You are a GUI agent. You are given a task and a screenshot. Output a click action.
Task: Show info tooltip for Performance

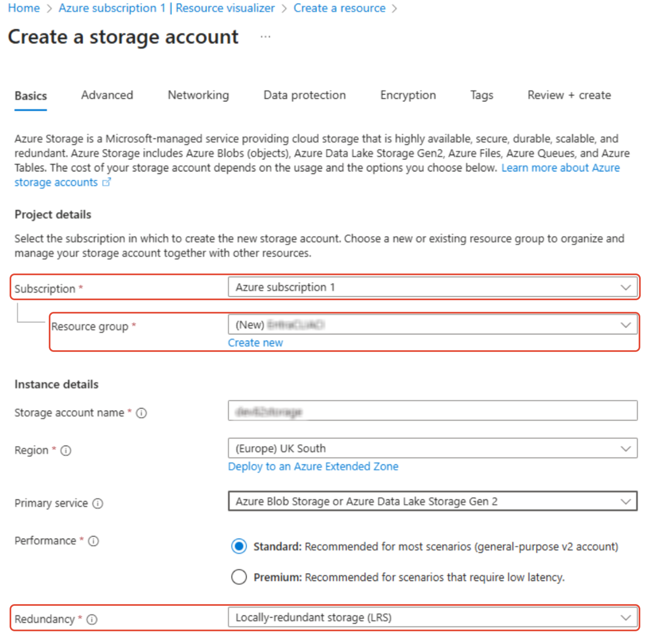point(93,541)
